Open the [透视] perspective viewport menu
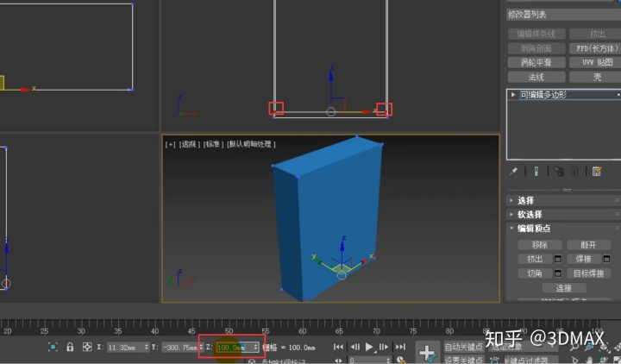This screenshot has height=364, width=621. pos(189,144)
